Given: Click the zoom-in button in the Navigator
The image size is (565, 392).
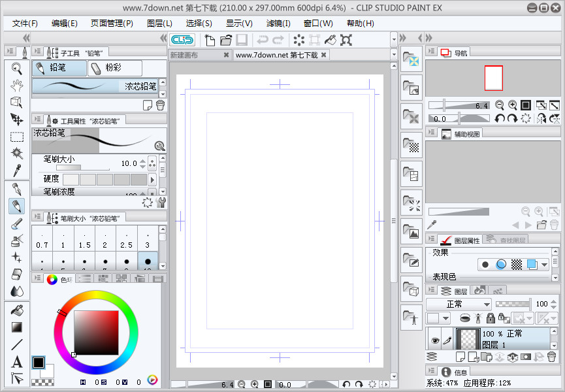Looking at the screenshot, I should pyautogui.click(x=512, y=105).
